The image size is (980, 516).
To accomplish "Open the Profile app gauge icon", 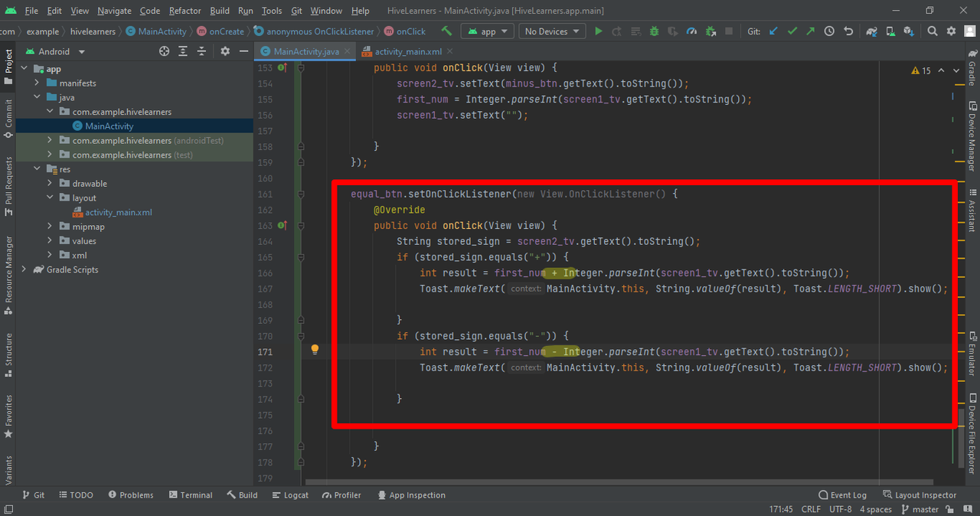I will click(x=692, y=31).
